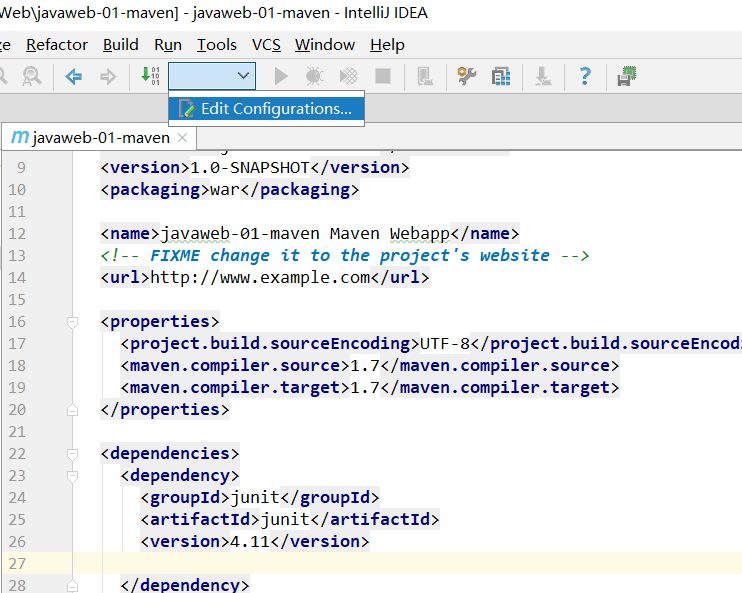Click the memory chip save icon
This screenshot has height=593, width=742.
pos(627,76)
